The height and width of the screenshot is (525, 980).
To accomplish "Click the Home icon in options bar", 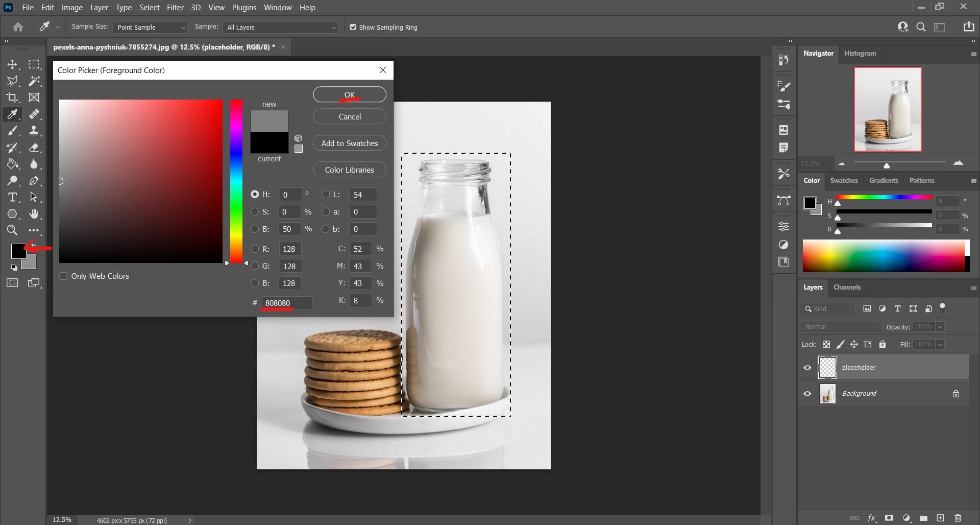I will click(18, 27).
